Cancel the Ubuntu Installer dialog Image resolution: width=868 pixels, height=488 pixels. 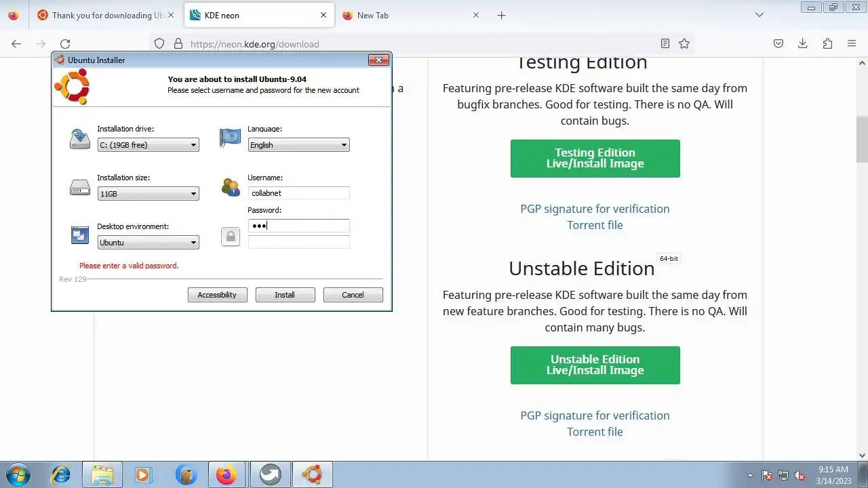point(353,295)
